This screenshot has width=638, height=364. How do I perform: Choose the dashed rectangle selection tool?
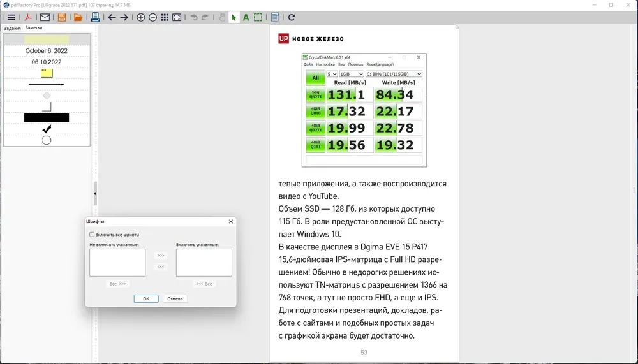(258, 17)
